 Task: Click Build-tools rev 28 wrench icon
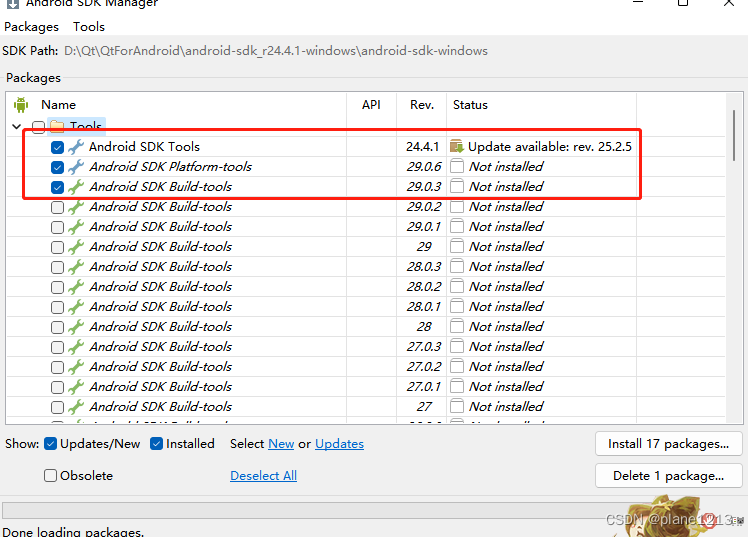[76, 327]
